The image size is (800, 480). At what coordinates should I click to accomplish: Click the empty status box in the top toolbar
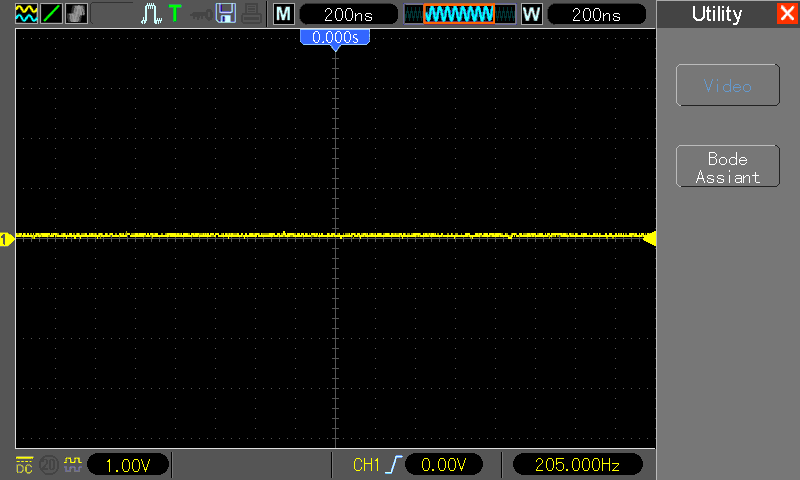point(112,13)
